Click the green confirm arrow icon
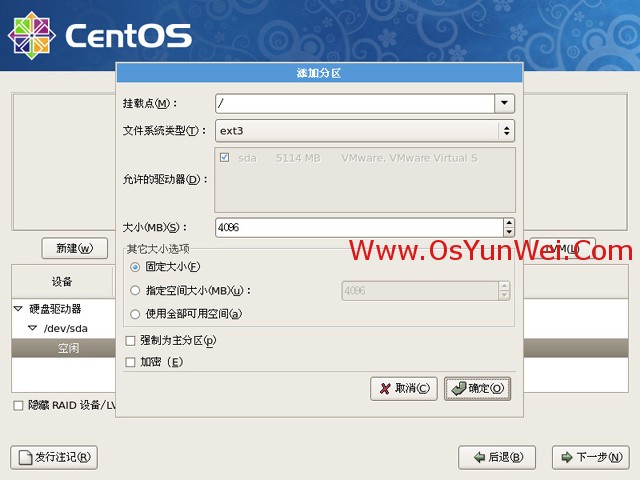The image size is (640, 480). pos(459,389)
